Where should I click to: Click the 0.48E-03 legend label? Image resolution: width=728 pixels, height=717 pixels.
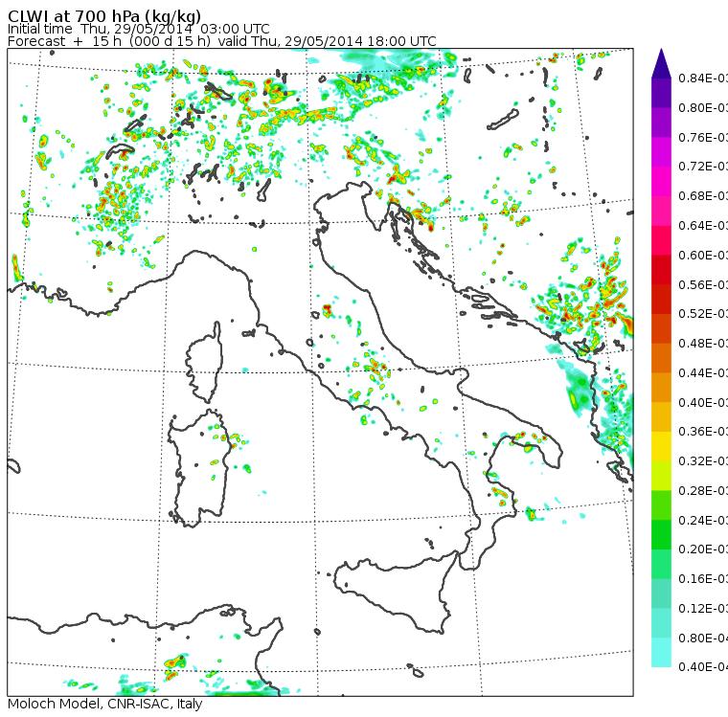click(703, 344)
